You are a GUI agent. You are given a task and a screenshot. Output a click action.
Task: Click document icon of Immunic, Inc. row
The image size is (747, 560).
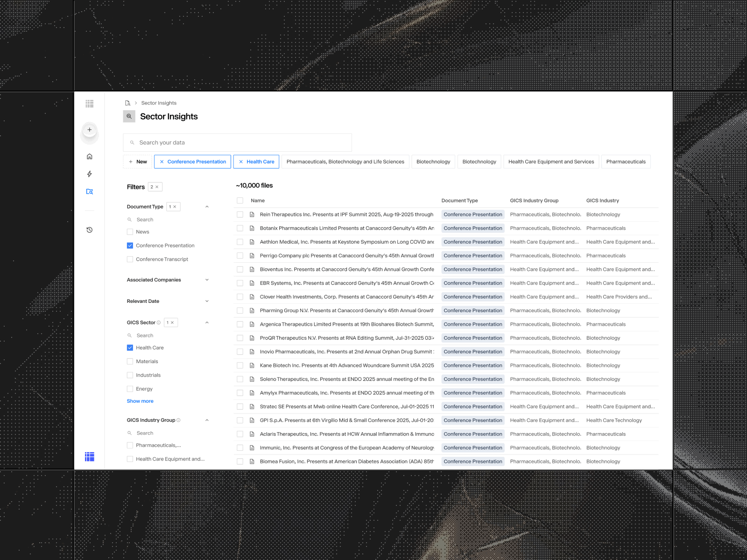(x=252, y=448)
